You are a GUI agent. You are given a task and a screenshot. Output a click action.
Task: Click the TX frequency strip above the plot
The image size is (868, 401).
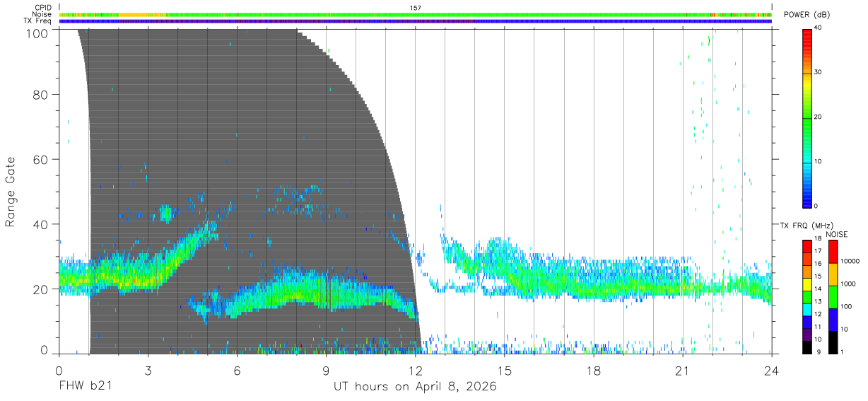(x=416, y=21)
